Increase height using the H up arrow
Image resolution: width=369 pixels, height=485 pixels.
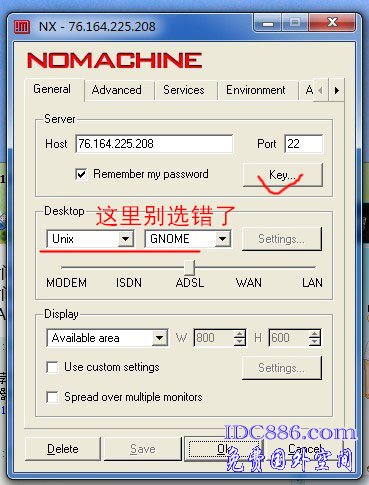click(315, 334)
